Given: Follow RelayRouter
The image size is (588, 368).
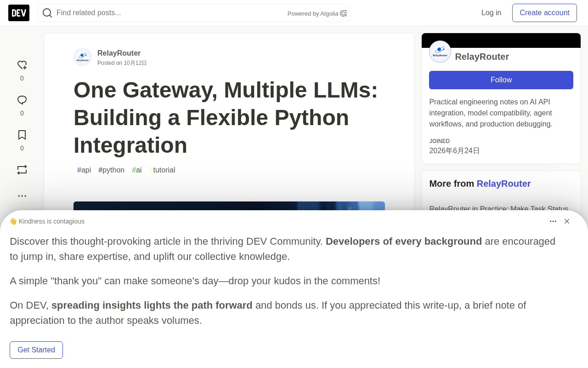Looking at the screenshot, I should coord(501,80).
